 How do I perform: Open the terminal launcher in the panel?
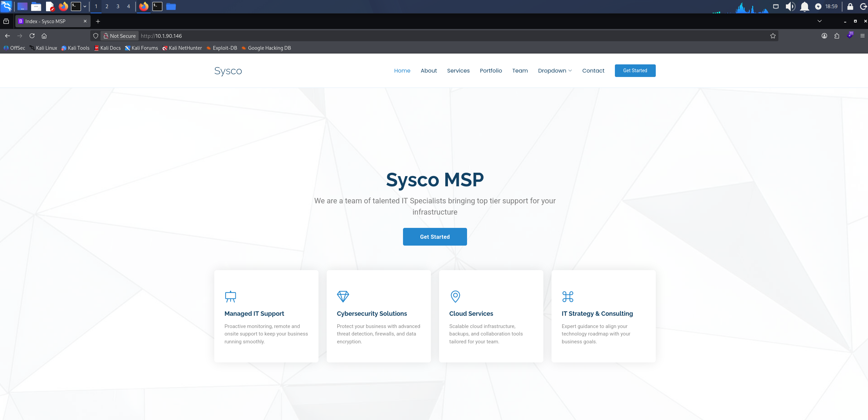[x=76, y=6]
